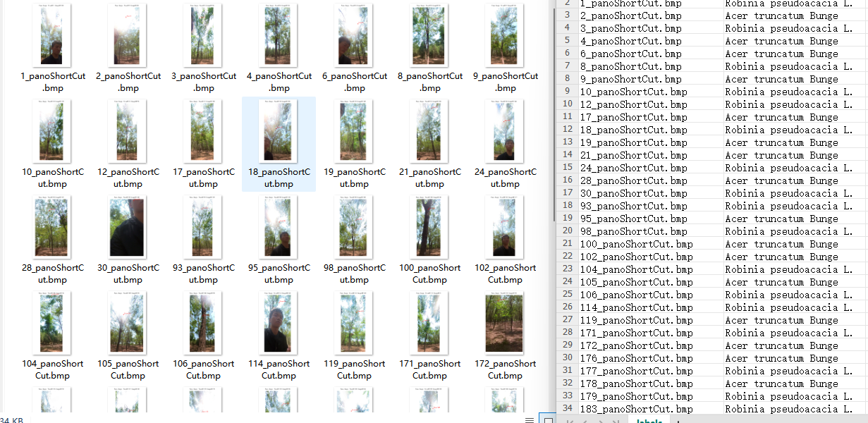868x423 pixels.
Task: Click spreadsheet cell 17_panoShortCut.bmp
Action: pyautogui.click(x=650, y=116)
